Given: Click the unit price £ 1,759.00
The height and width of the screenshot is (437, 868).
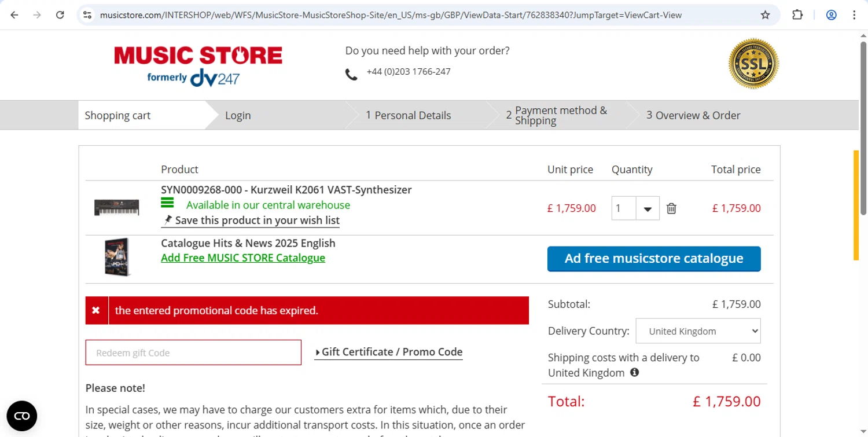Looking at the screenshot, I should coord(572,208).
